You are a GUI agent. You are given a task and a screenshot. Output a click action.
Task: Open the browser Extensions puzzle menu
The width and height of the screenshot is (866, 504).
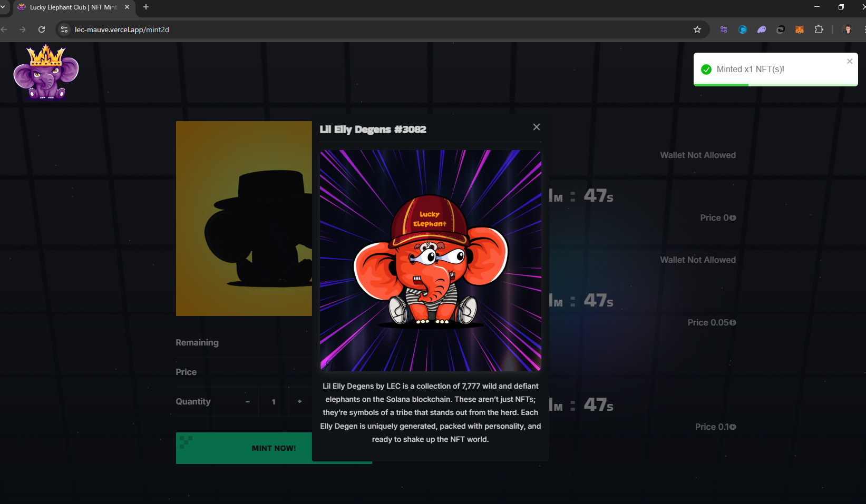pos(819,29)
